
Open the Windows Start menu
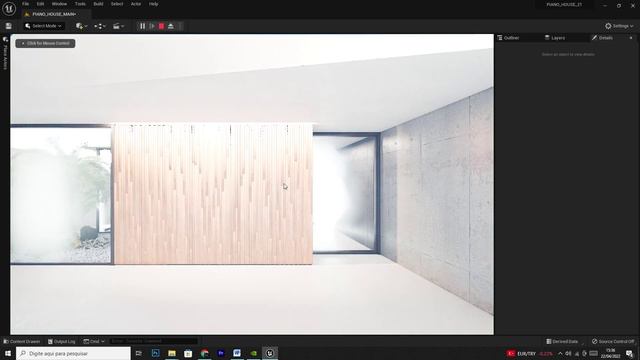pyautogui.click(x=8, y=353)
